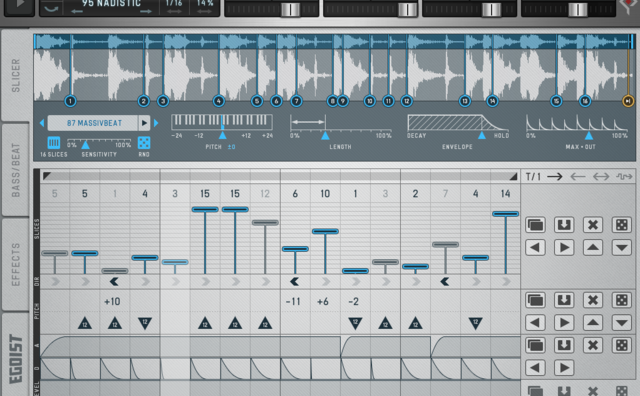640x396 pixels.
Task: Click the orange end marker on waveform
Action: pyautogui.click(x=628, y=101)
